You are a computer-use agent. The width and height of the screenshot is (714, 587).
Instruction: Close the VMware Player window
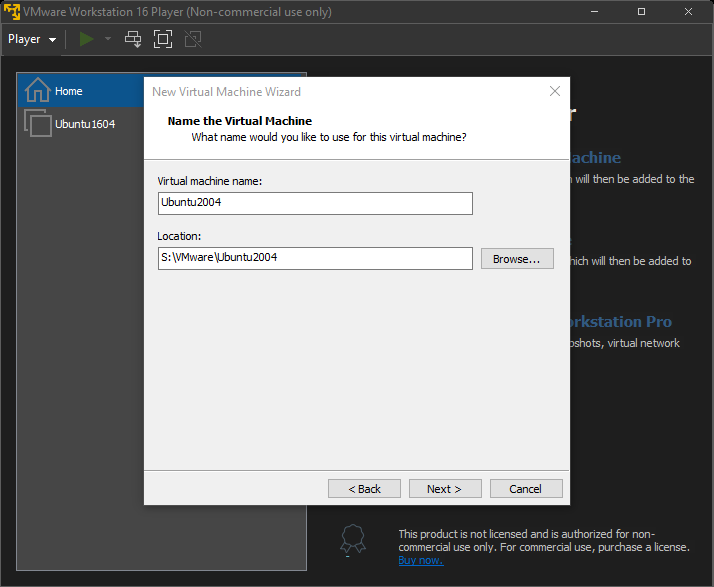[x=688, y=11]
